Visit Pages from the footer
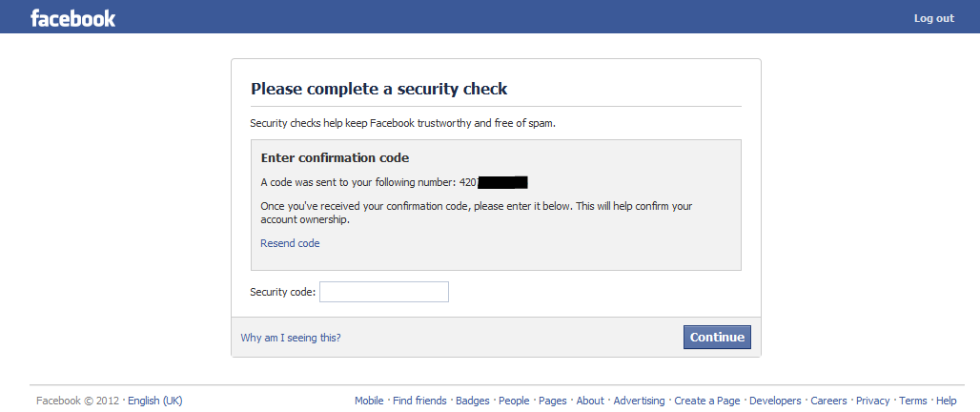 pos(553,401)
